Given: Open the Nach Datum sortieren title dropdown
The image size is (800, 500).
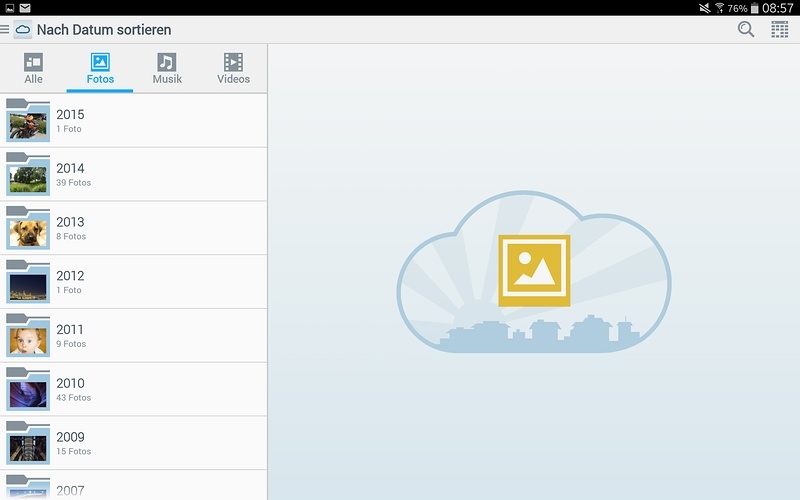Looking at the screenshot, I should 104,30.
